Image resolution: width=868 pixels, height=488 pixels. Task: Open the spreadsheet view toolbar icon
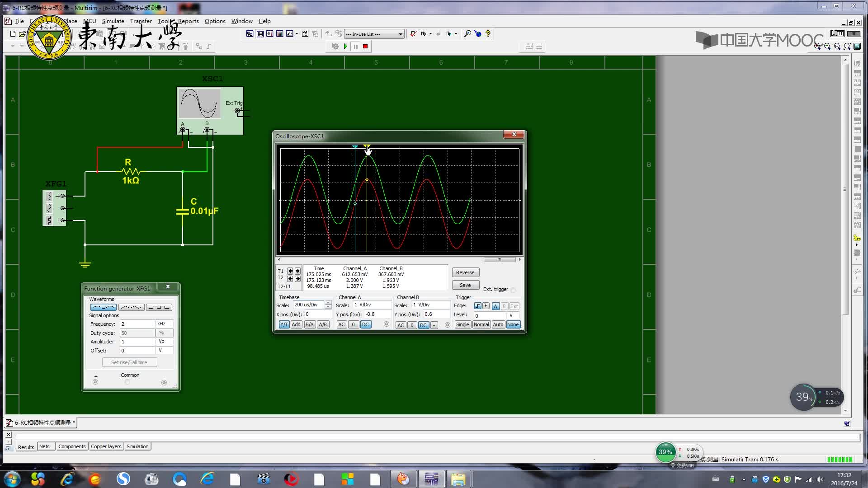260,34
